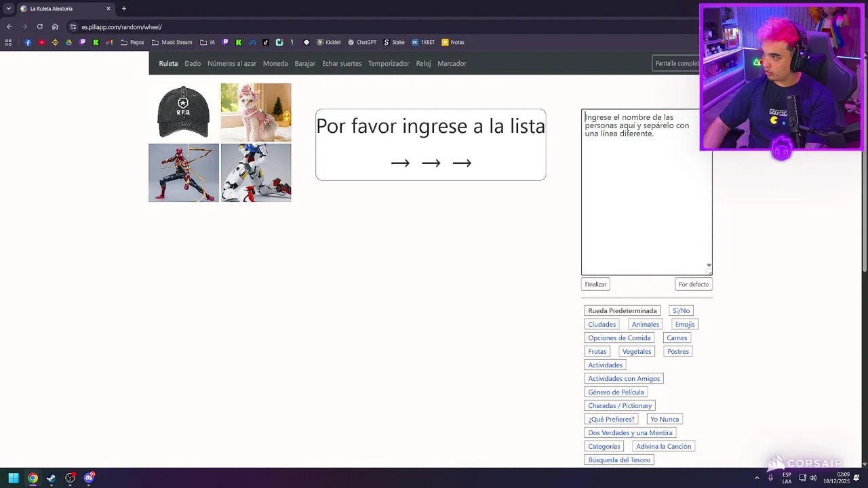Open the notifications bell in tray

tap(856, 478)
